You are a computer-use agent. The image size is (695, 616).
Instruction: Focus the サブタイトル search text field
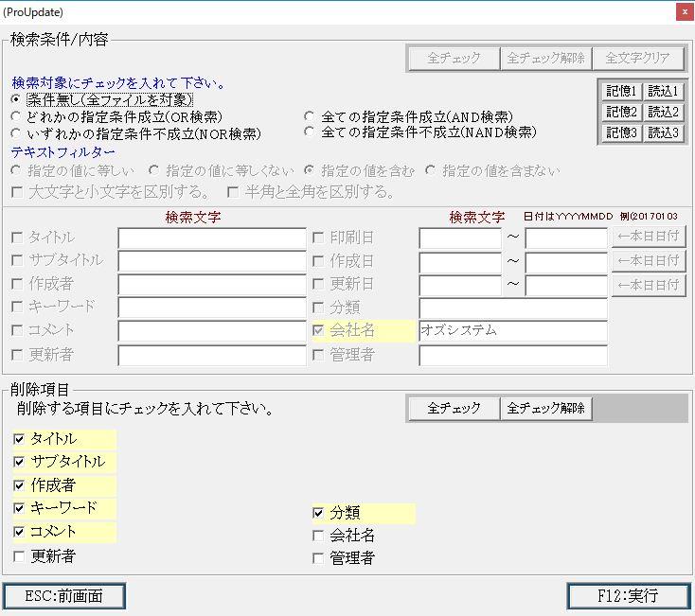(212, 261)
